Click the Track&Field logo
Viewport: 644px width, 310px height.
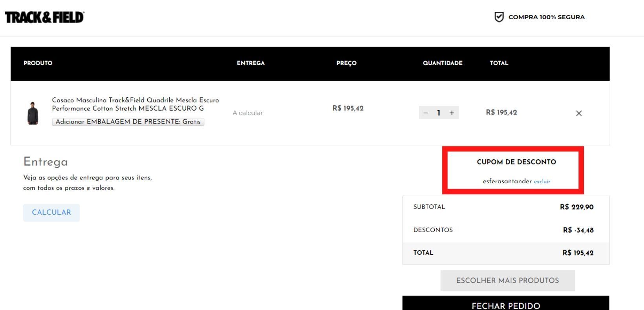(44, 17)
